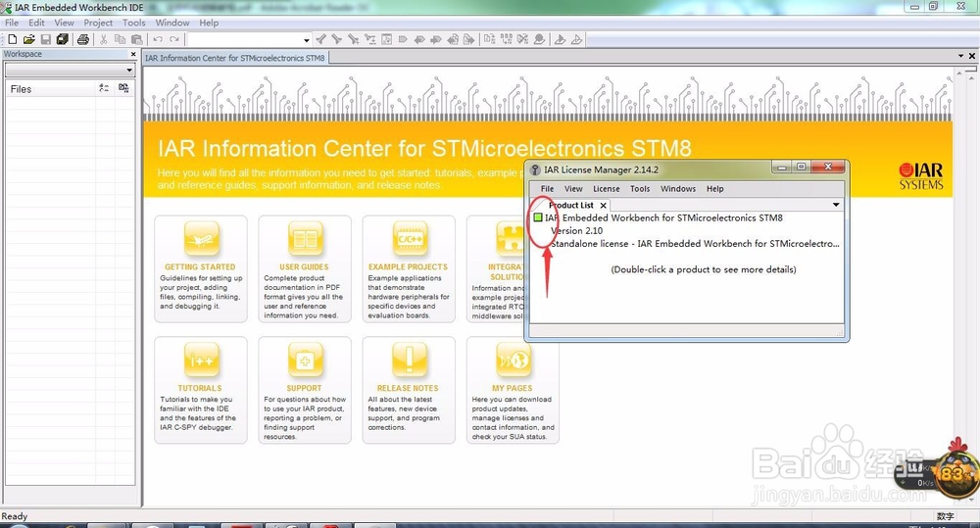Click the Next Bookmark toolbar icon
Image resolution: width=980 pixels, height=528 pixels.
[436, 39]
